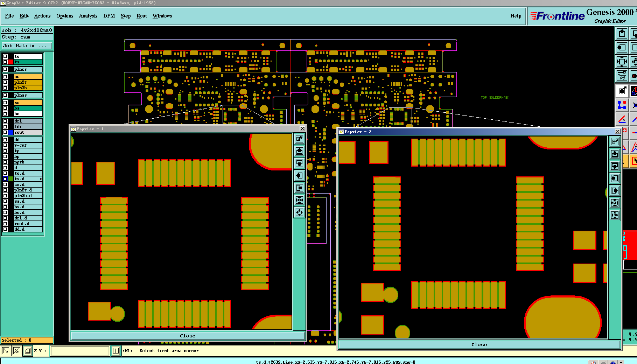
Task: Select layer name pln3b in layer list
Action: coord(28,88)
